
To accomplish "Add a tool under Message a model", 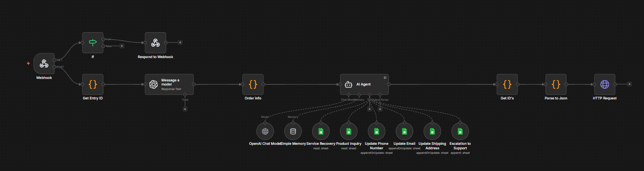I will tap(185, 109).
